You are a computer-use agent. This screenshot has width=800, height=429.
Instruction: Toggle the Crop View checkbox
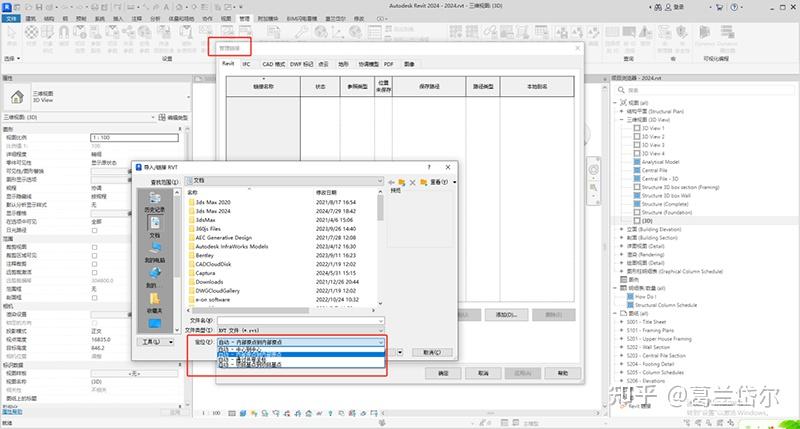click(94, 247)
